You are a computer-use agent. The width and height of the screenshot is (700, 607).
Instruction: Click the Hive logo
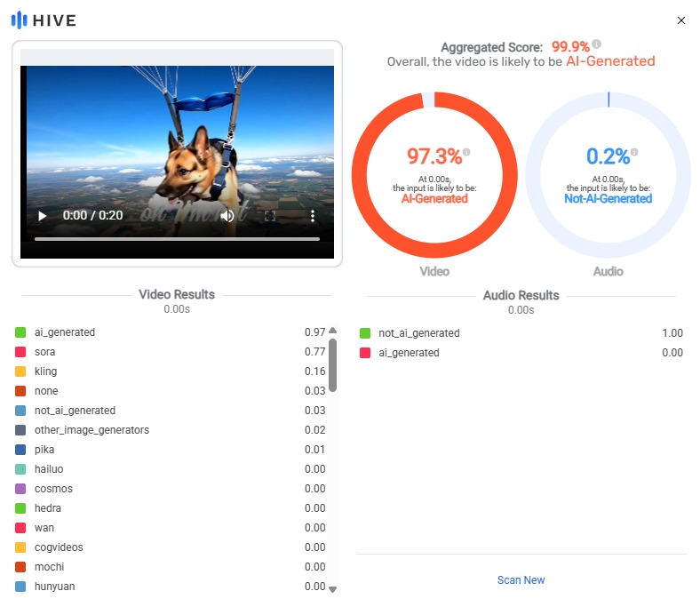click(44, 20)
